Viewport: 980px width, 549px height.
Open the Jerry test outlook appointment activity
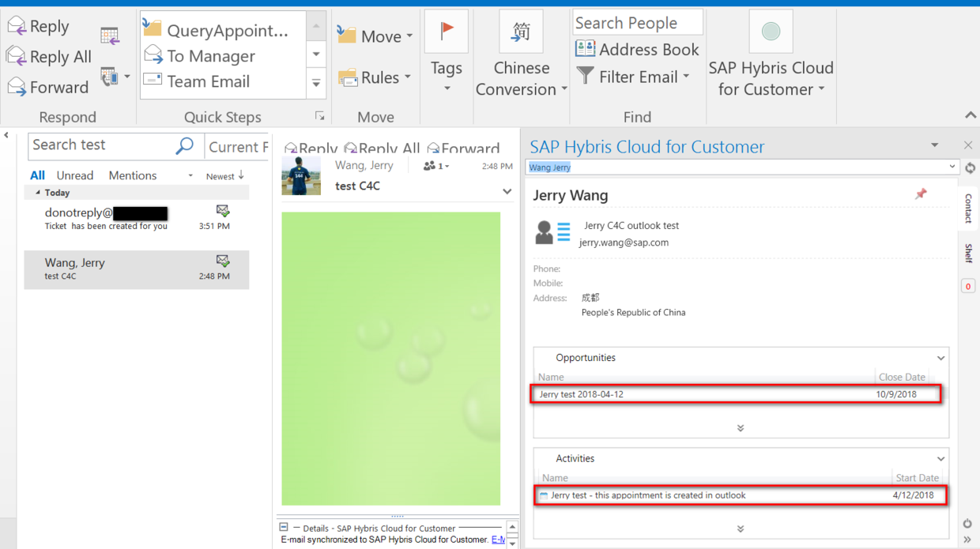(x=741, y=495)
